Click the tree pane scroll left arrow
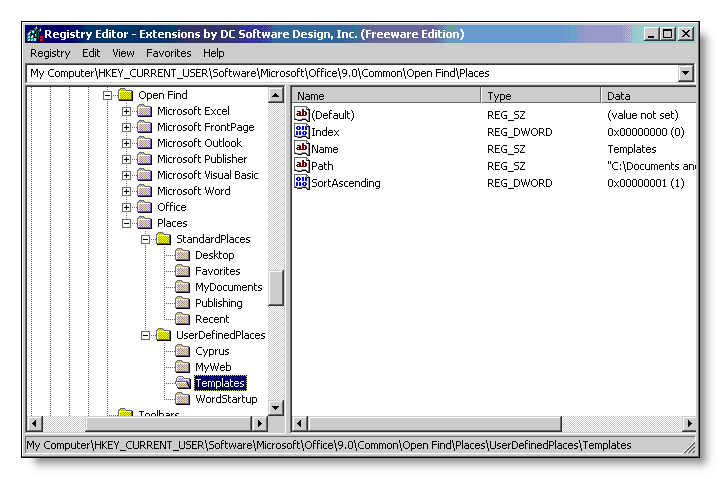The width and height of the screenshot is (721, 479). 35,423
